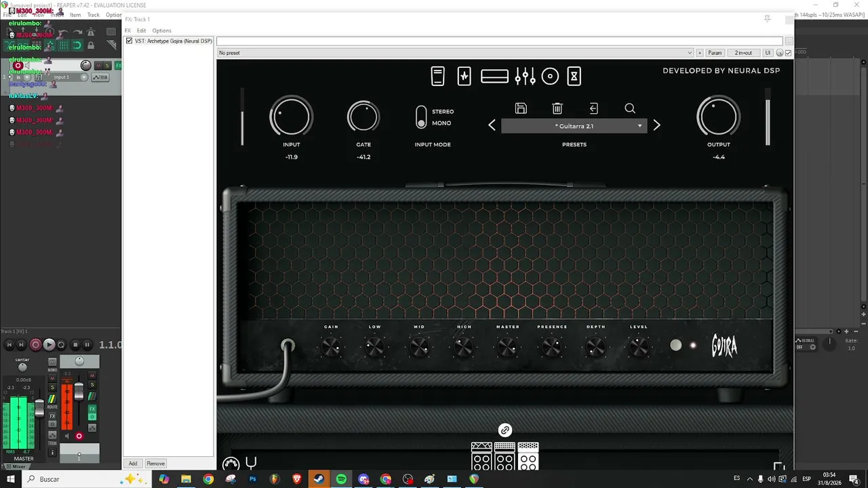Open Spotify from the taskbar
Image resolution: width=868 pixels, height=488 pixels.
pyautogui.click(x=341, y=479)
